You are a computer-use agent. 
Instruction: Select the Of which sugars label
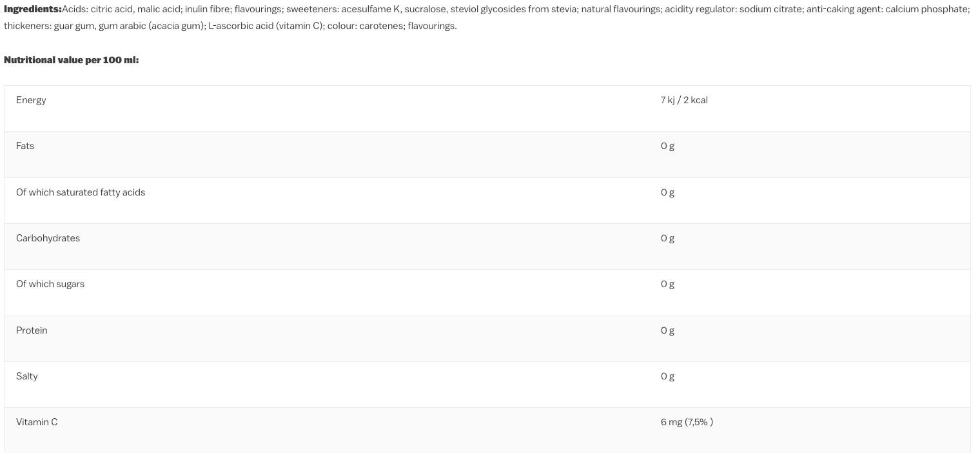click(x=50, y=284)
